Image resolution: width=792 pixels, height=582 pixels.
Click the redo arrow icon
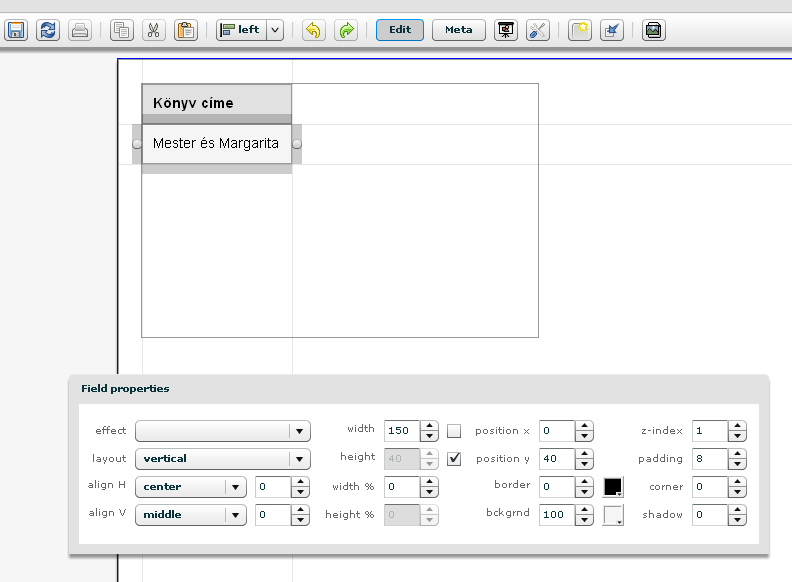346,30
